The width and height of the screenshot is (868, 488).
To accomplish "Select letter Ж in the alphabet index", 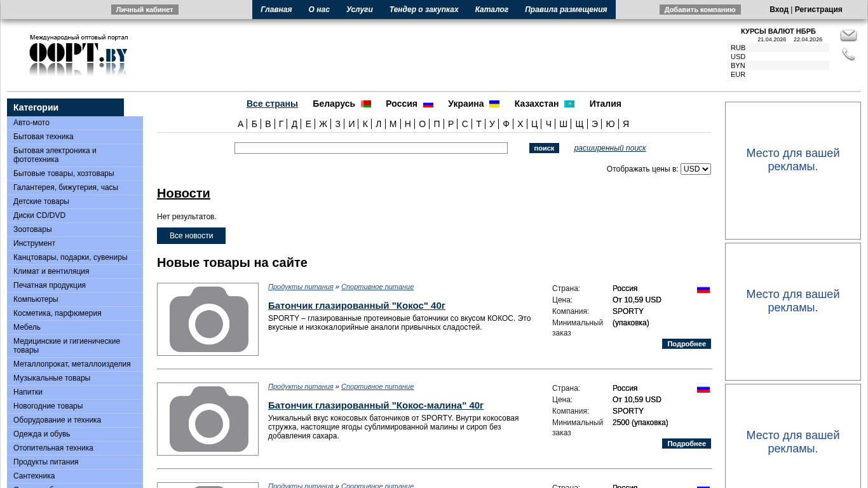I will point(323,124).
